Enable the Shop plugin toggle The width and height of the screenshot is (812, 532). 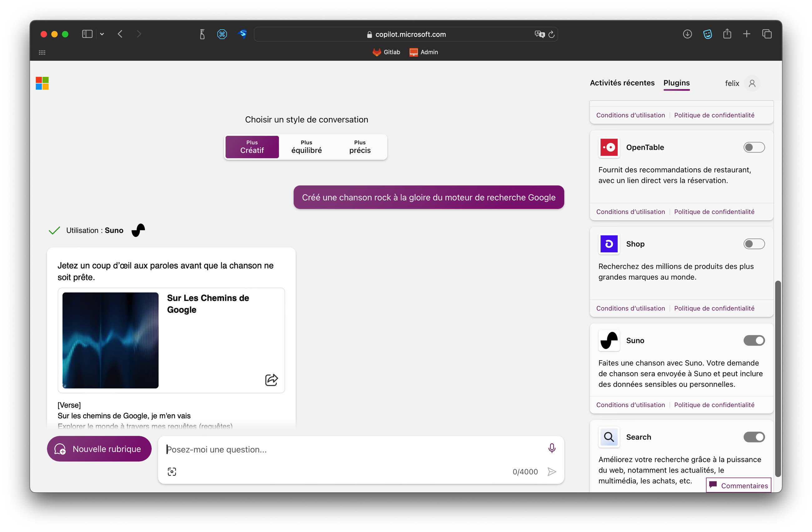(754, 244)
